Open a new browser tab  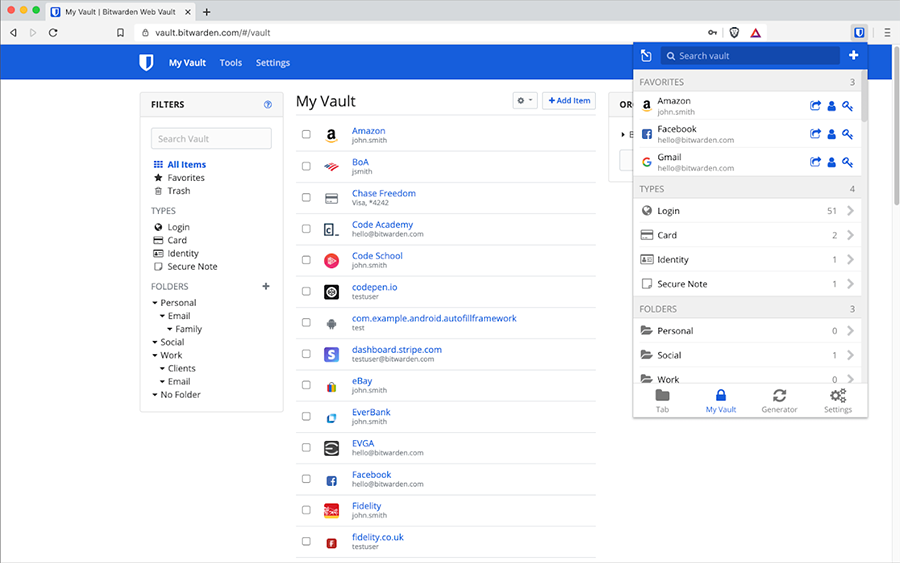[x=207, y=11]
